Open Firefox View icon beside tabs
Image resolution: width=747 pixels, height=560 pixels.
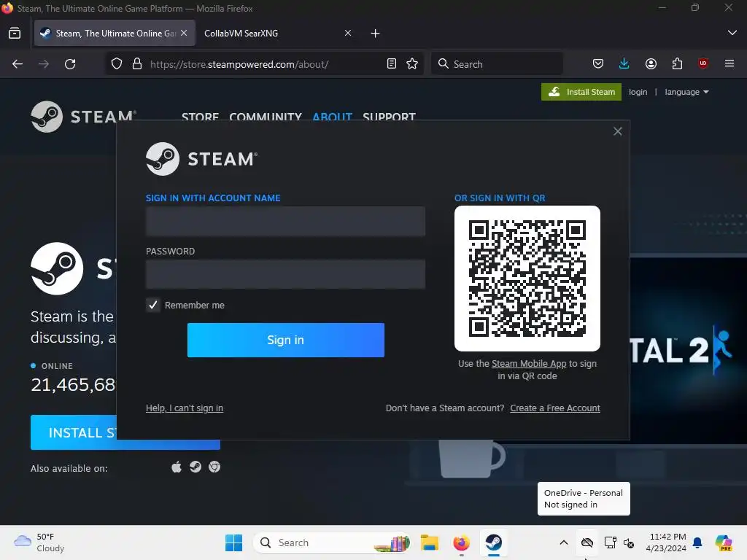click(x=15, y=34)
